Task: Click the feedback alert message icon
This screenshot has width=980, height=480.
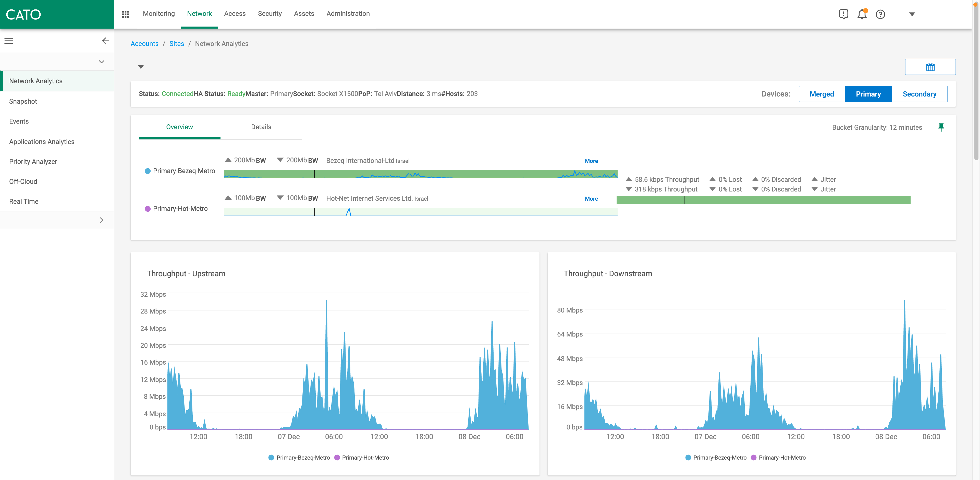Action: [x=843, y=14]
